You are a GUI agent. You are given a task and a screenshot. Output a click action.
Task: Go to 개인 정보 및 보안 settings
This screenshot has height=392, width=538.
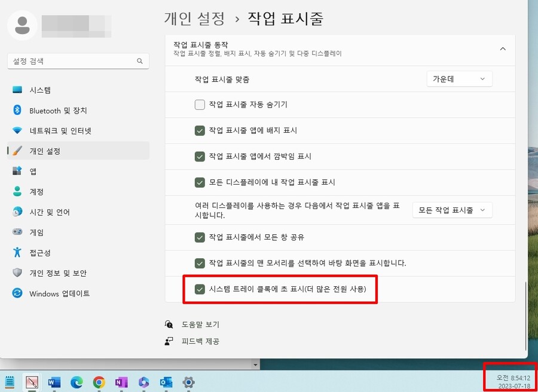click(78, 273)
